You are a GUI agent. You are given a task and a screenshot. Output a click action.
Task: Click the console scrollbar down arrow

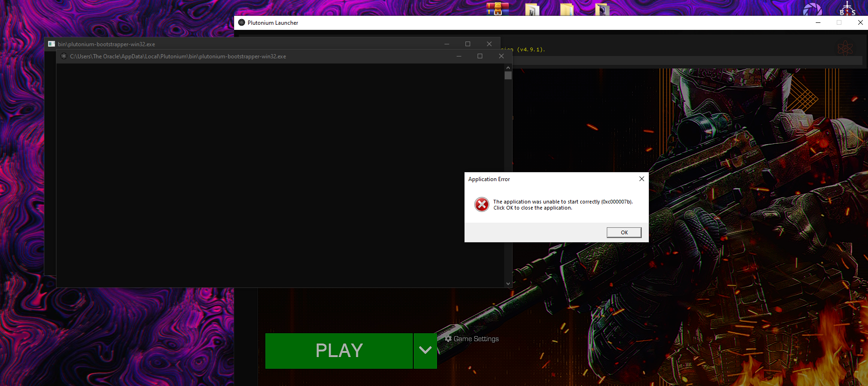508,283
